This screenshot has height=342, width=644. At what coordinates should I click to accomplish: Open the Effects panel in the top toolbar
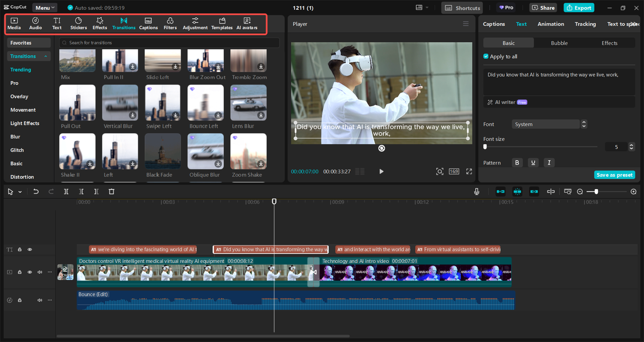(100, 23)
